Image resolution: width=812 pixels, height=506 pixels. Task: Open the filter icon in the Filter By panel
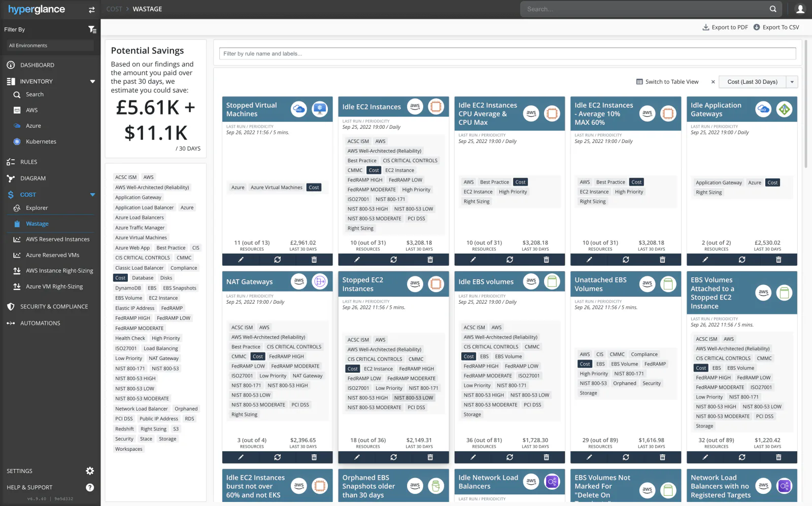click(x=93, y=29)
